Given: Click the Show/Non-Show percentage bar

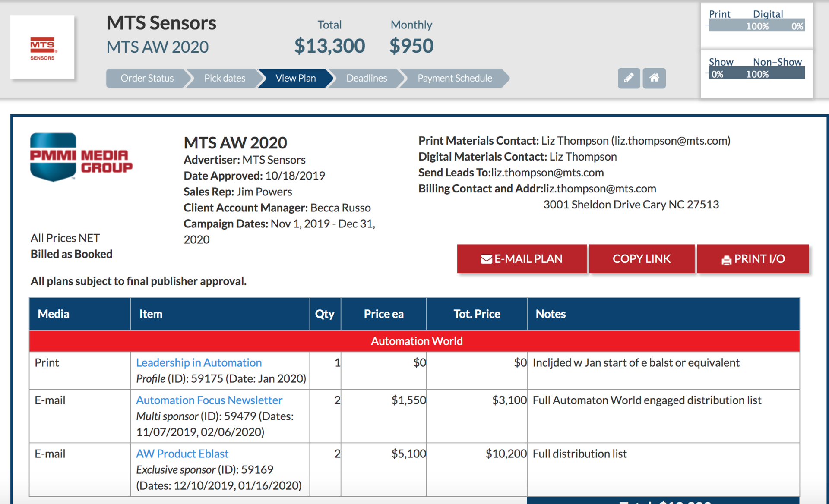Looking at the screenshot, I should pyautogui.click(x=756, y=74).
